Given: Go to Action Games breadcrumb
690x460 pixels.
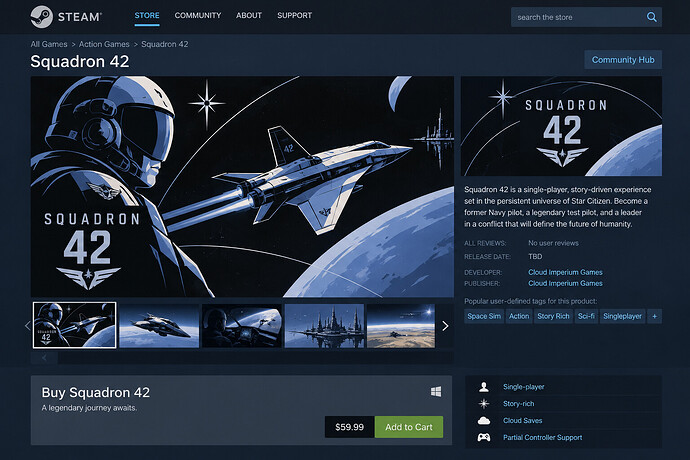Looking at the screenshot, I should pos(104,44).
